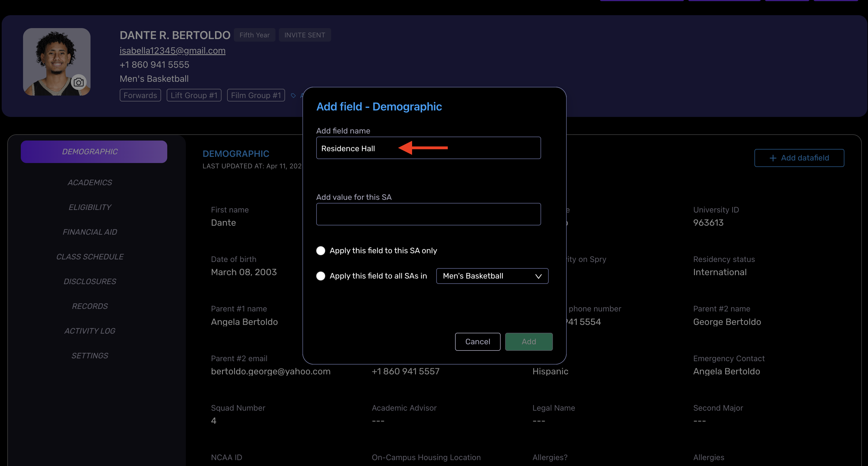
Task: Click Parent #2 email bertoldo.george@yahoo.com
Action: click(271, 371)
